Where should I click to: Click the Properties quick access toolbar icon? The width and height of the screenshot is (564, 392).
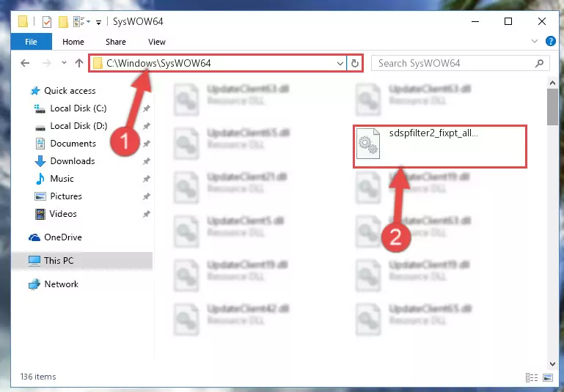click(47, 22)
